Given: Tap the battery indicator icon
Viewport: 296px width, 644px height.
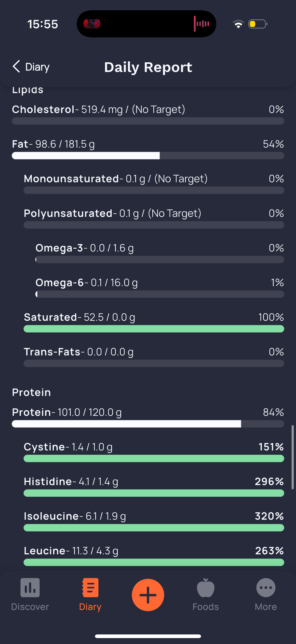Looking at the screenshot, I should pos(257,24).
